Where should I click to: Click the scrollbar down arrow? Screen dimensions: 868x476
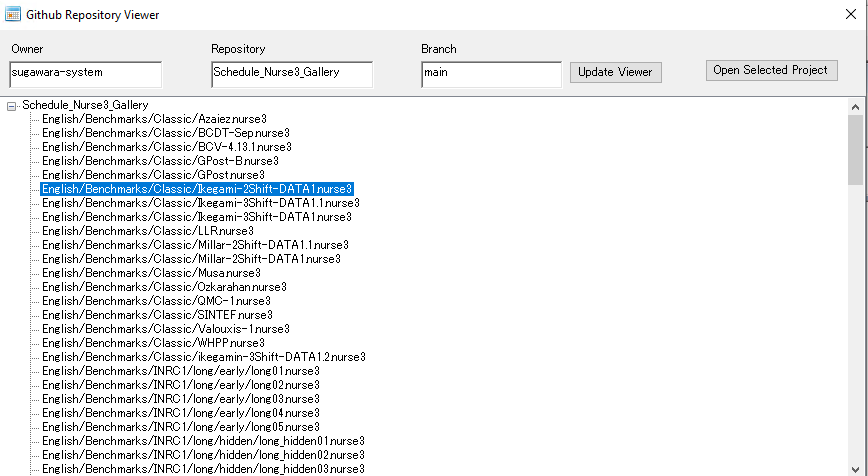(855, 469)
